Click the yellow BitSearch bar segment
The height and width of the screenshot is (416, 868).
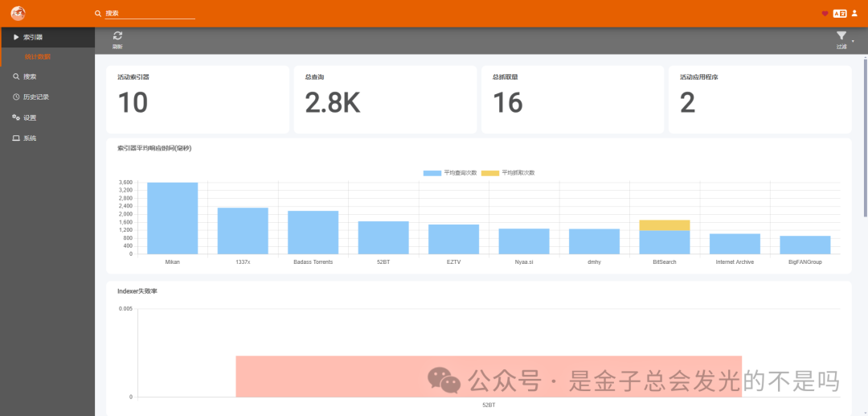point(665,225)
